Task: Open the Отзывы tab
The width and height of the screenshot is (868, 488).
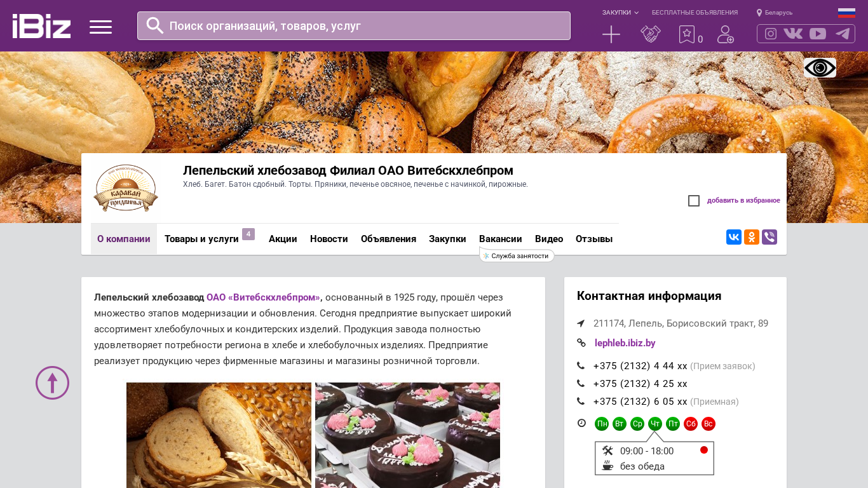Action: (594, 239)
